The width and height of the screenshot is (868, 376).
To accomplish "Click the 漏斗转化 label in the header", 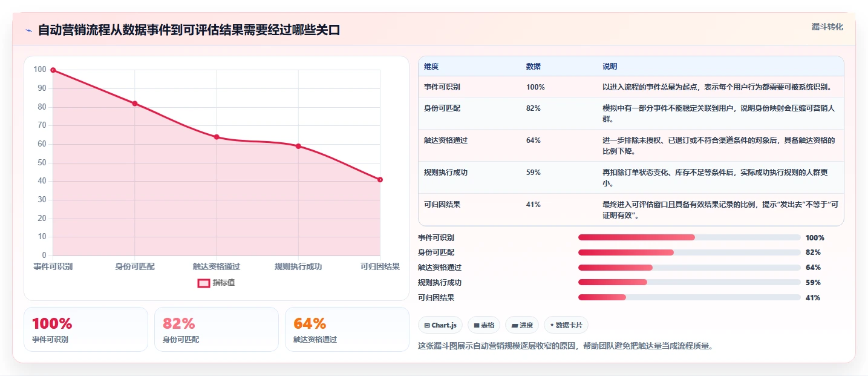I will 827,27.
